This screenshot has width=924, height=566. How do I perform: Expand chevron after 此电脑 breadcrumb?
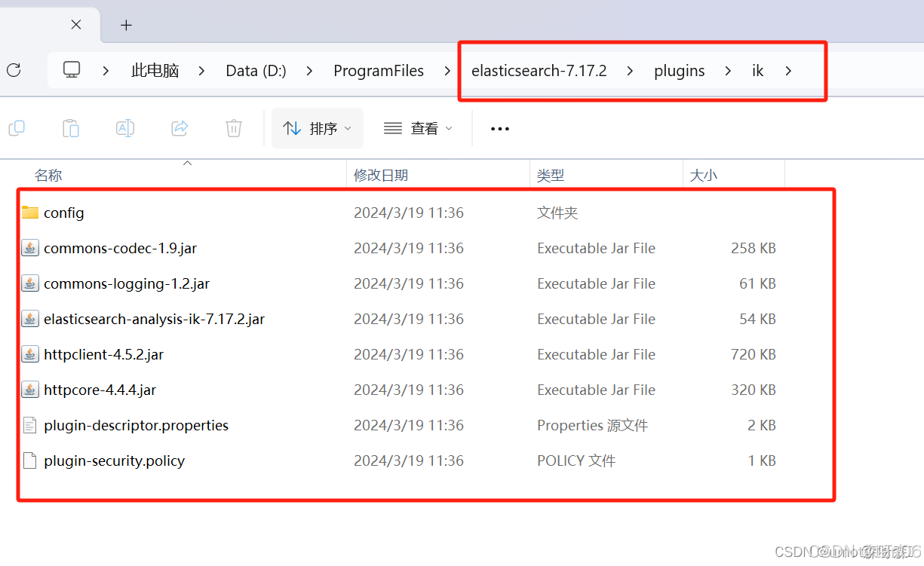[x=201, y=71]
